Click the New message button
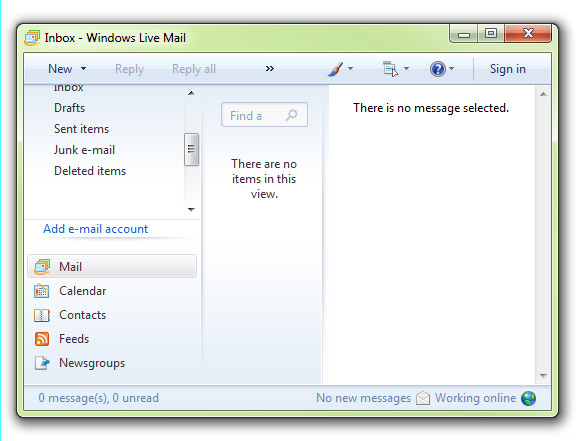The image size is (578, 441). pos(60,69)
